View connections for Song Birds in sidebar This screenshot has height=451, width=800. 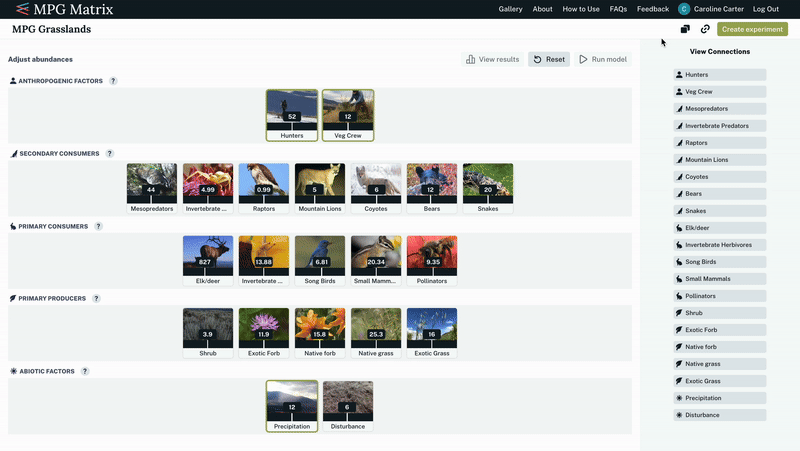(x=719, y=262)
